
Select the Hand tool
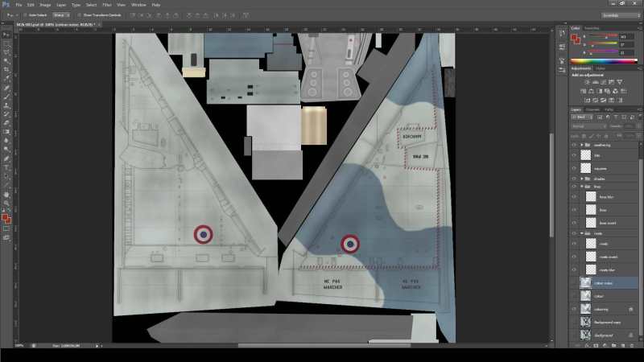6,195
